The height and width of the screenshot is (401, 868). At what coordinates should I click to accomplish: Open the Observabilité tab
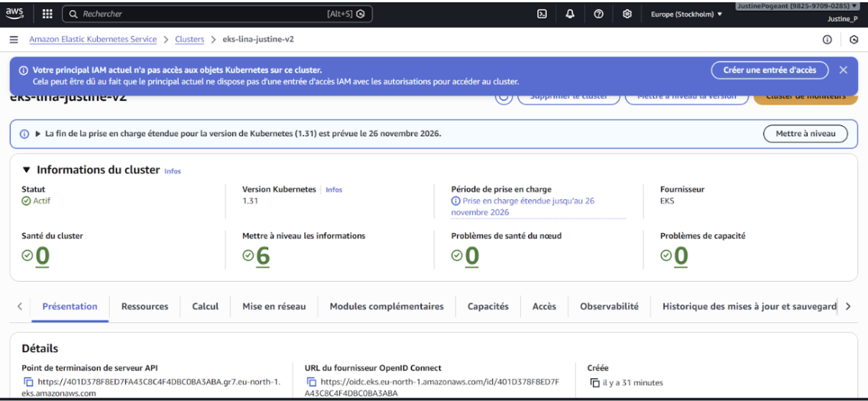(609, 306)
